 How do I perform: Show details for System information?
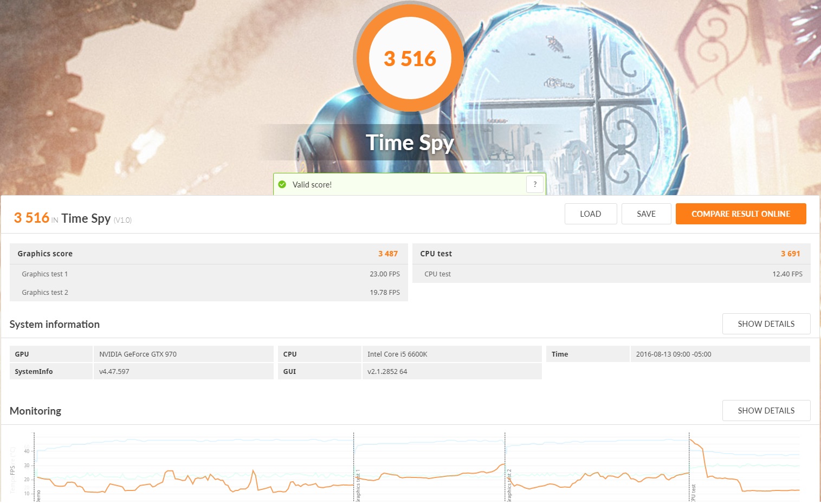pyautogui.click(x=766, y=324)
